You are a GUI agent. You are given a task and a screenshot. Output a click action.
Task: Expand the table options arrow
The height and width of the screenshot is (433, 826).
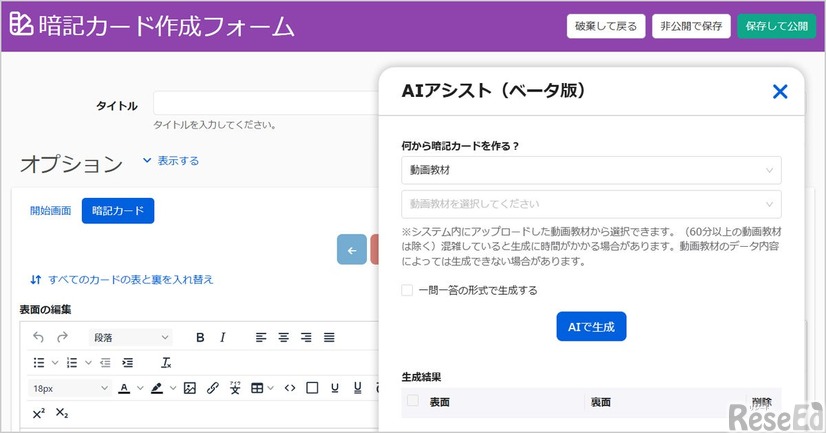(x=270, y=388)
